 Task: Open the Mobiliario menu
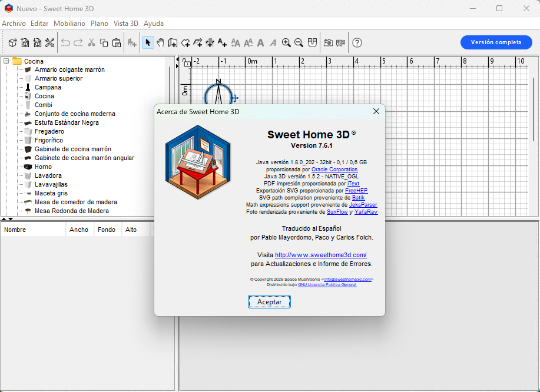(x=69, y=24)
